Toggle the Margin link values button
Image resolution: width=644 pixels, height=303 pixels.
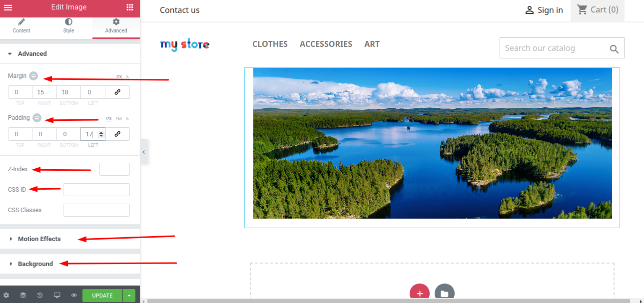coord(117,92)
